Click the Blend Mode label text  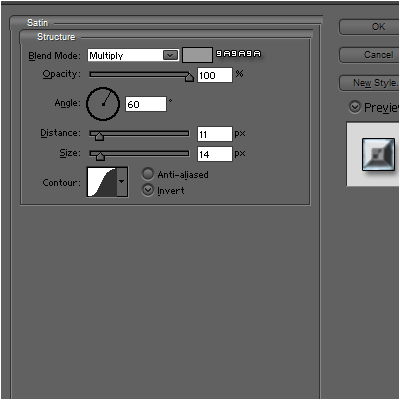pos(54,56)
